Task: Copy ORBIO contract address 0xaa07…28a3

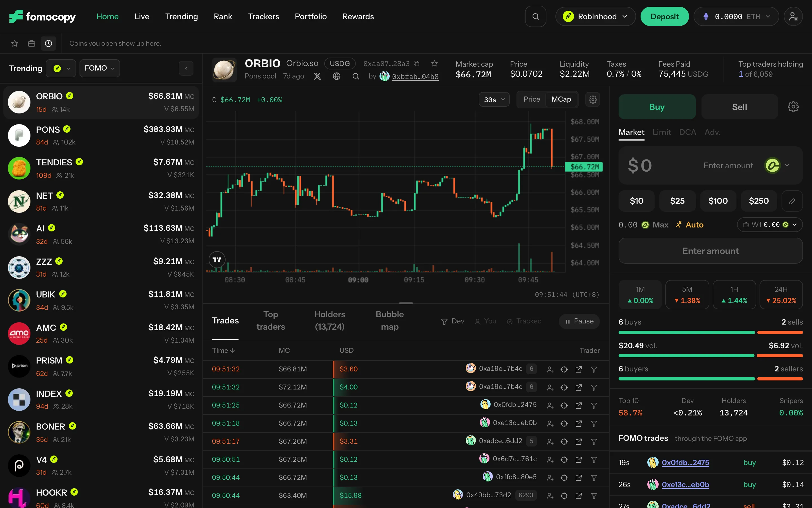Action: pos(416,63)
